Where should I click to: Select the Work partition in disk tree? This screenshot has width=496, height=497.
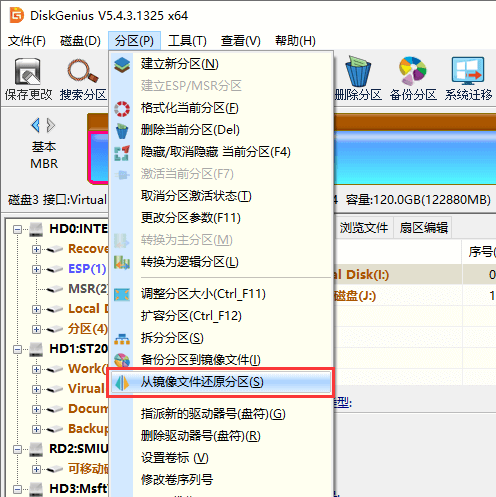88,369
